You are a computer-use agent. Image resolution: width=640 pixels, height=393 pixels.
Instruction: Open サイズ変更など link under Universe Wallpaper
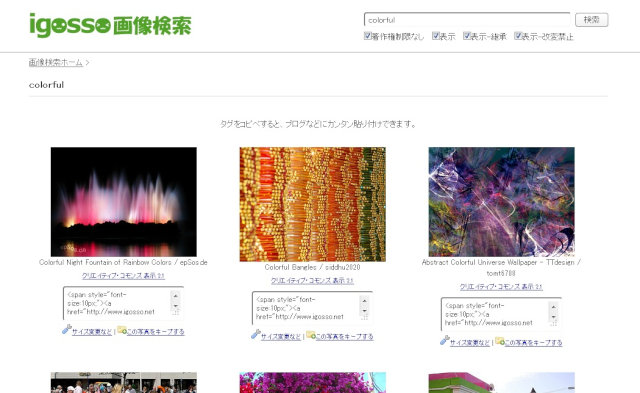[470, 343]
